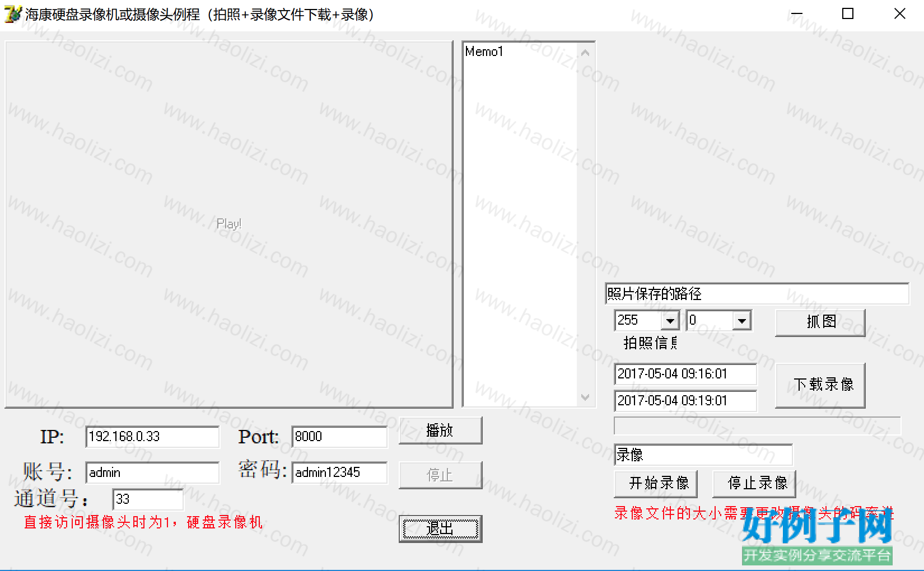The image size is (924, 571).
Task: Maximize the window
Action: (x=848, y=14)
